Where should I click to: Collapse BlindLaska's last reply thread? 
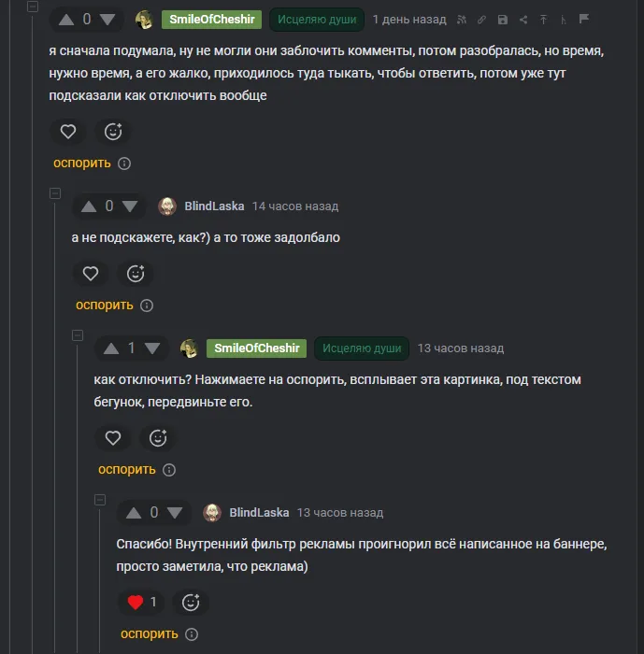pos(100,500)
